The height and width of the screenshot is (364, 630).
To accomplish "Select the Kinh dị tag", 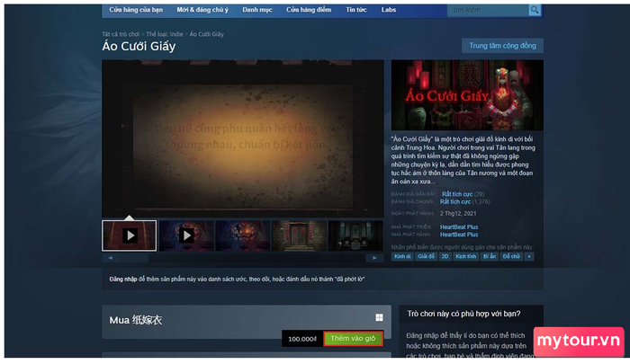I will point(401,256).
